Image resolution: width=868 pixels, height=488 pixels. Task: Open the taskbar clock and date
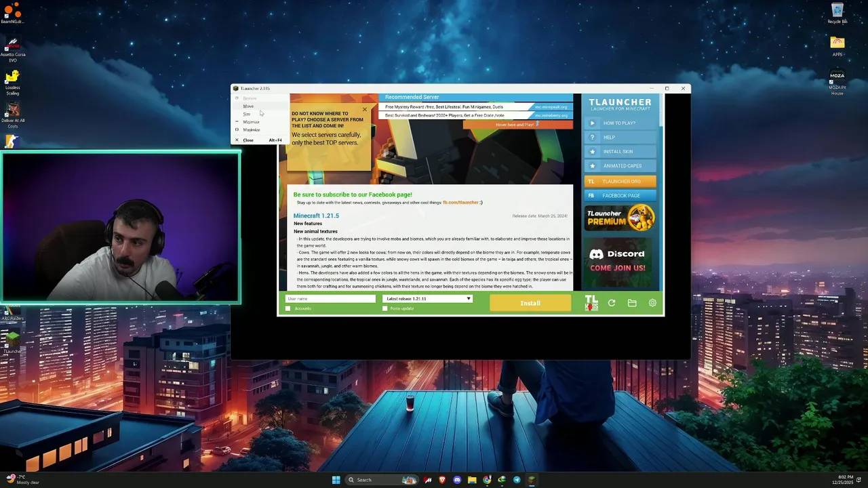coord(844,480)
